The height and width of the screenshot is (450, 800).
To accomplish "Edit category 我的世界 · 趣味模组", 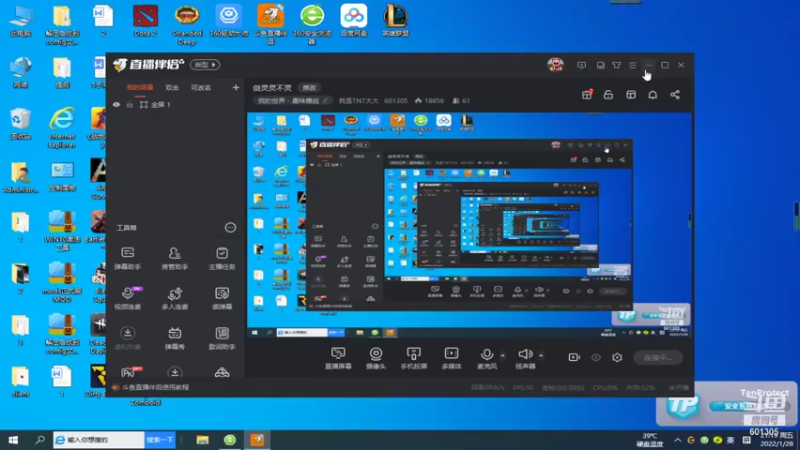I will [292, 101].
